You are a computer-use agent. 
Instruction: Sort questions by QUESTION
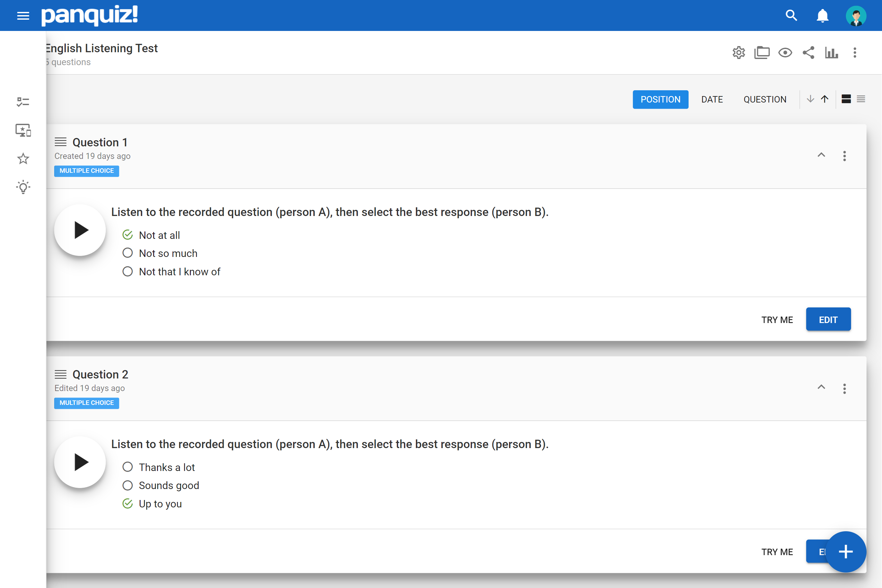pyautogui.click(x=765, y=99)
